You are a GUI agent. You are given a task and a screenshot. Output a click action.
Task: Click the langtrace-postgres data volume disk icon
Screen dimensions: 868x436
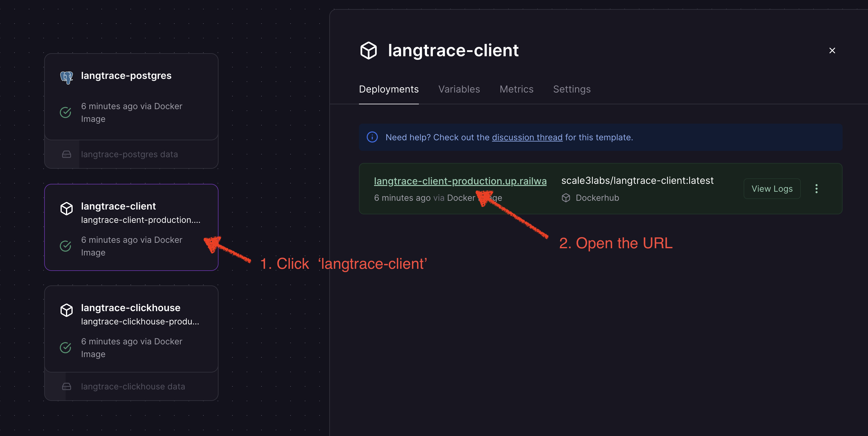(66, 155)
